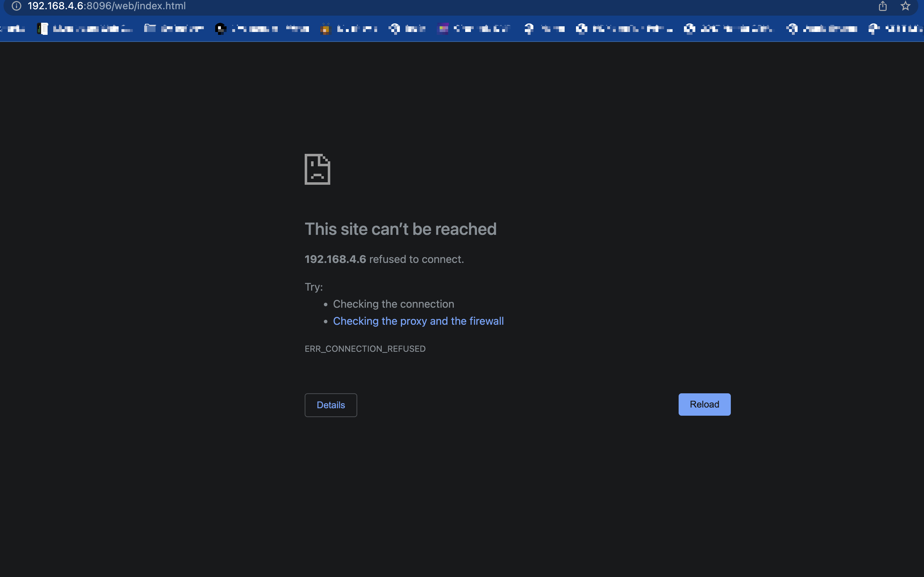924x577 pixels.
Task: Click the ERR_CONNECTION_REFUSED error code text
Action: tap(365, 349)
